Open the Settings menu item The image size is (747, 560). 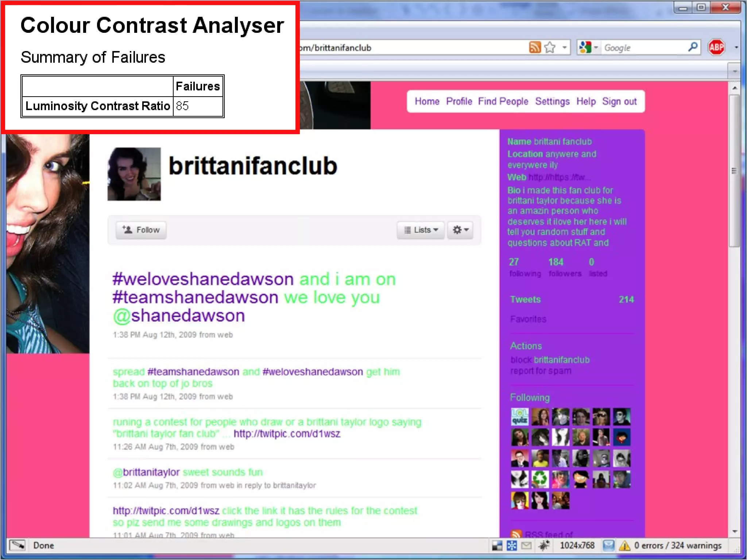pyautogui.click(x=552, y=101)
